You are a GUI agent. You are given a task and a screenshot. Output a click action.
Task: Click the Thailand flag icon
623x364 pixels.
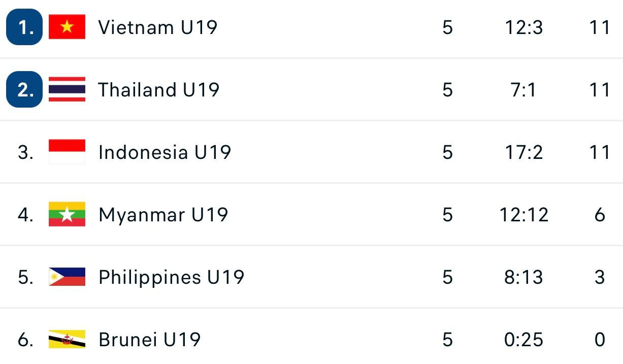[67, 89]
